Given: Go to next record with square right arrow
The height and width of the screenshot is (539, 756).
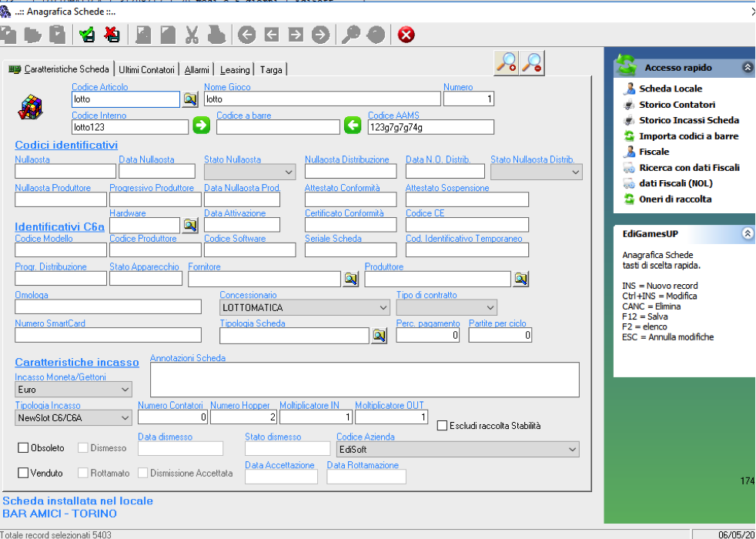Looking at the screenshot, I should tap(296, 35).
